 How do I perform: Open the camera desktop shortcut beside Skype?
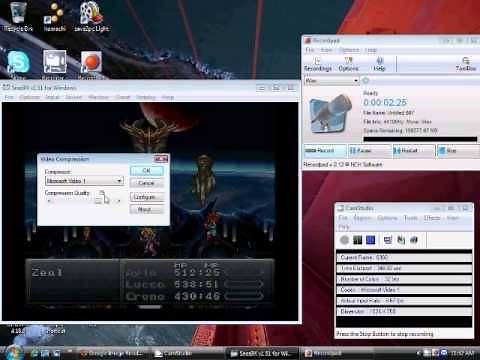(54, 63)
